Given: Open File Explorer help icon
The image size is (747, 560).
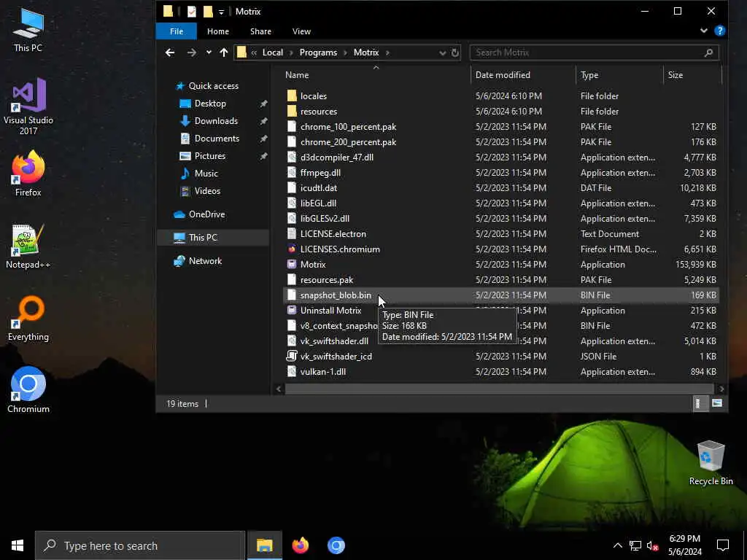Looking at the screenshot, I should coord(719,31).
